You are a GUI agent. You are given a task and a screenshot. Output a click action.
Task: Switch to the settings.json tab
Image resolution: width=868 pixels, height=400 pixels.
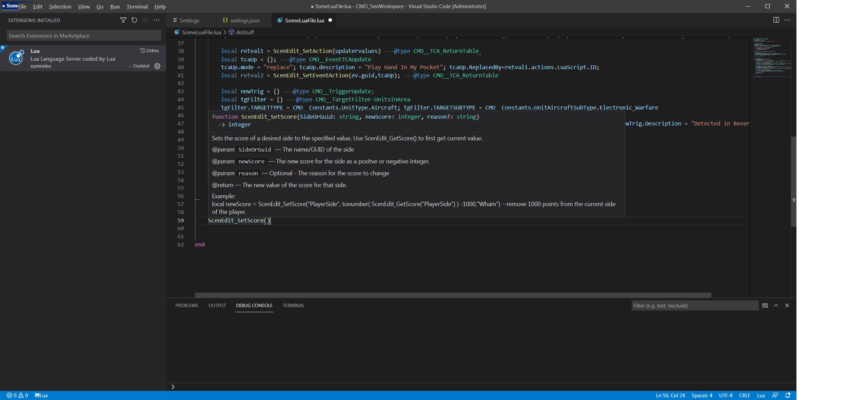coord(244,20)
